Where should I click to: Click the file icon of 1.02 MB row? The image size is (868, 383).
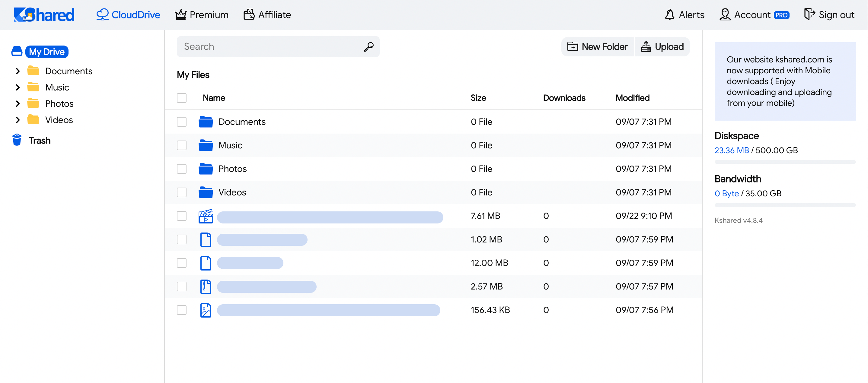tap(206, 240)
